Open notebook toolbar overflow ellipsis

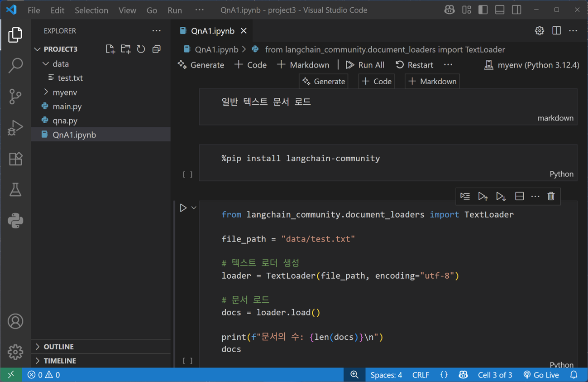point(448,65)
